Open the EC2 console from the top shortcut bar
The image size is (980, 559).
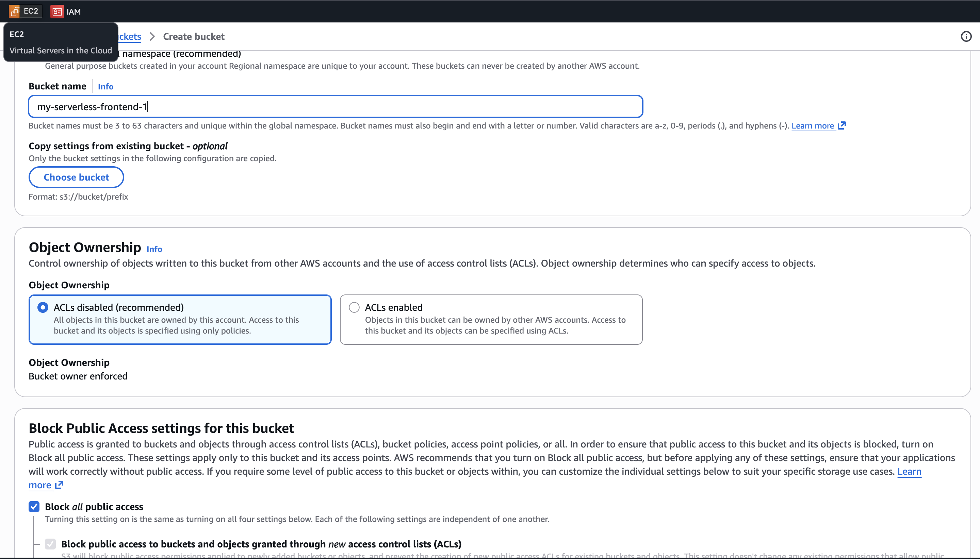[x=26, y=11]
